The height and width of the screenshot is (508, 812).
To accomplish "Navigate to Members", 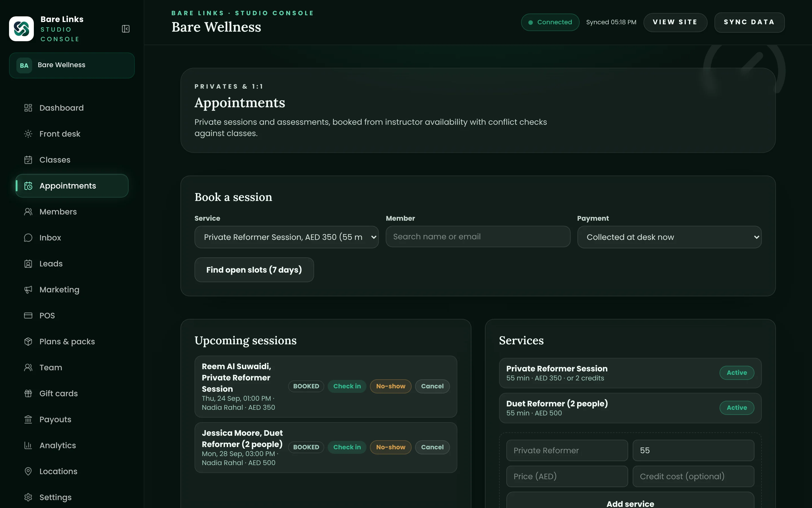I will pos(72,212).
